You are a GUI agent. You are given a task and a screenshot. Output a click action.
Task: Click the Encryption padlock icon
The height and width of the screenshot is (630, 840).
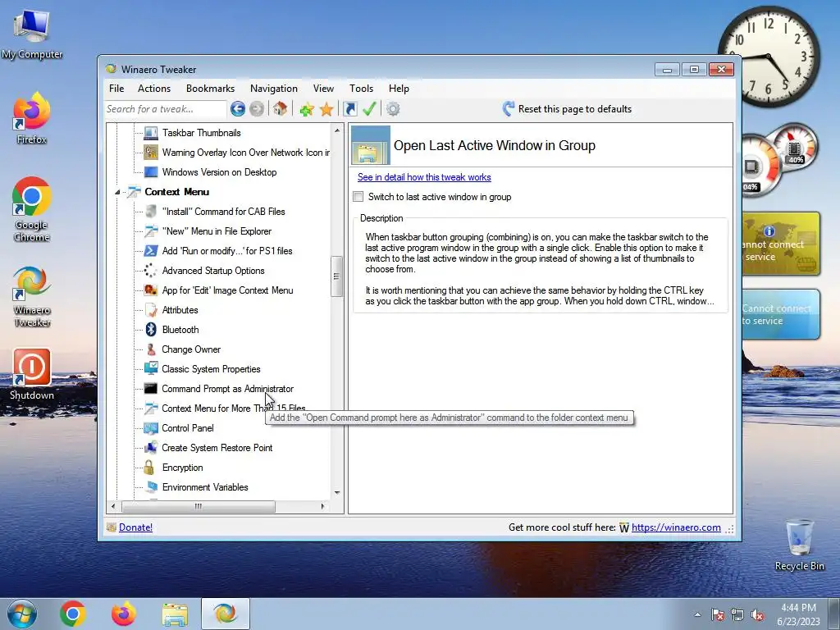point(149,467)
